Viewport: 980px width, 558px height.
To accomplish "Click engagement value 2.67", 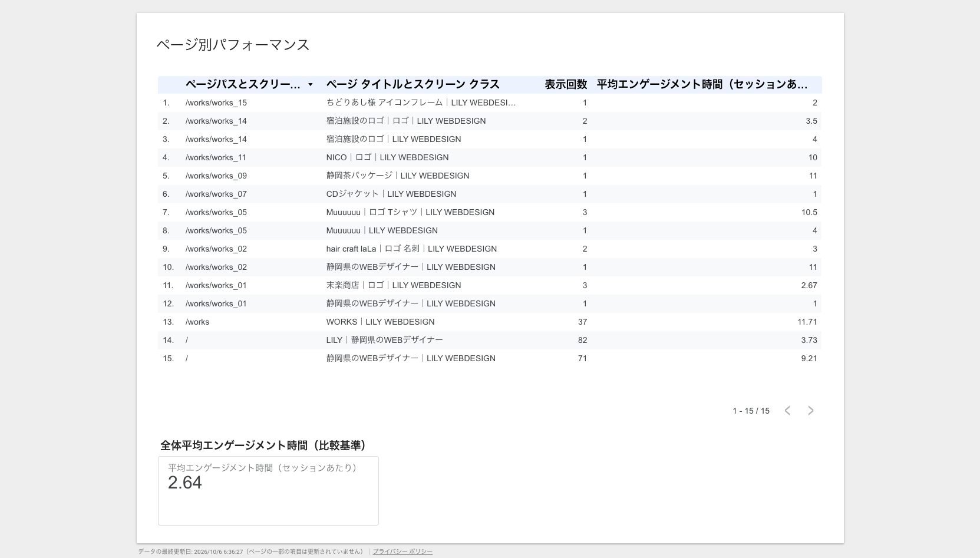I will click(x=809, y=285).
